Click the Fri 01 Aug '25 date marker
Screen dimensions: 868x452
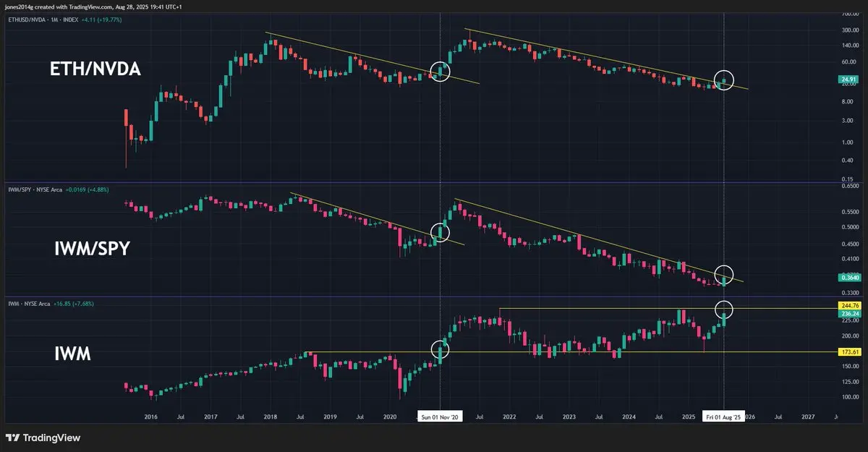click(723, 417)
